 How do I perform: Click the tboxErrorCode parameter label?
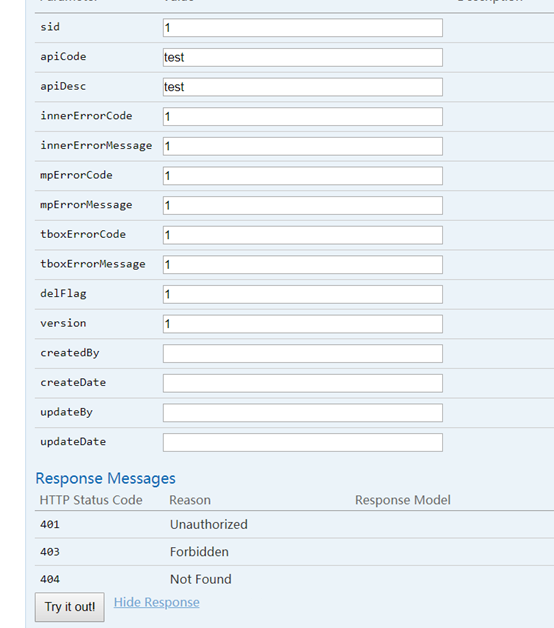pos(83,234)
